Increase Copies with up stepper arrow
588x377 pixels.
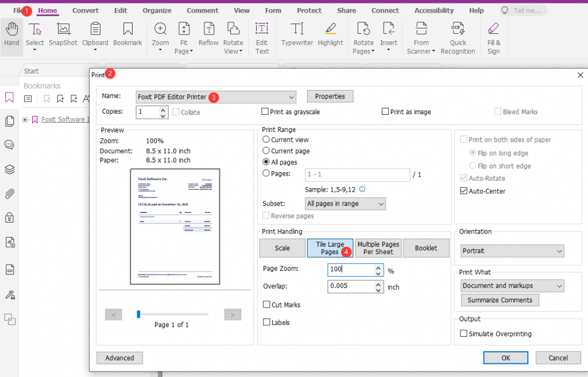click(x=163, y=110)
